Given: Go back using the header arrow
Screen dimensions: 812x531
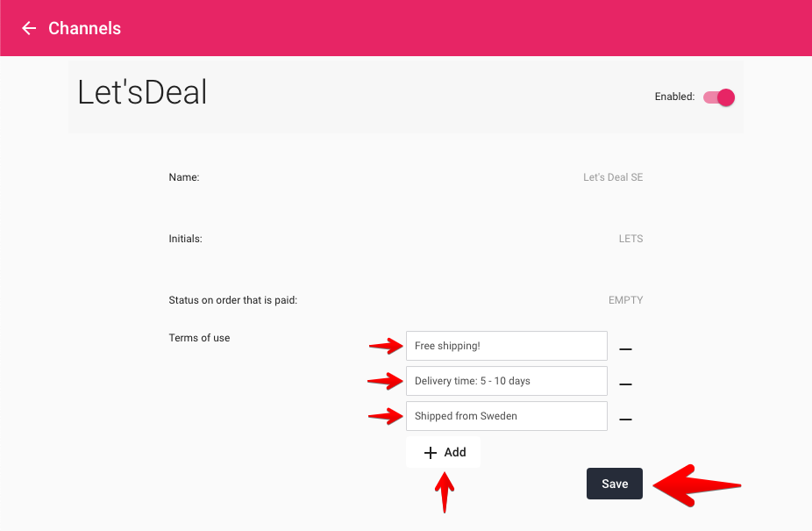Looking at the screenshot, I should 29,28.
